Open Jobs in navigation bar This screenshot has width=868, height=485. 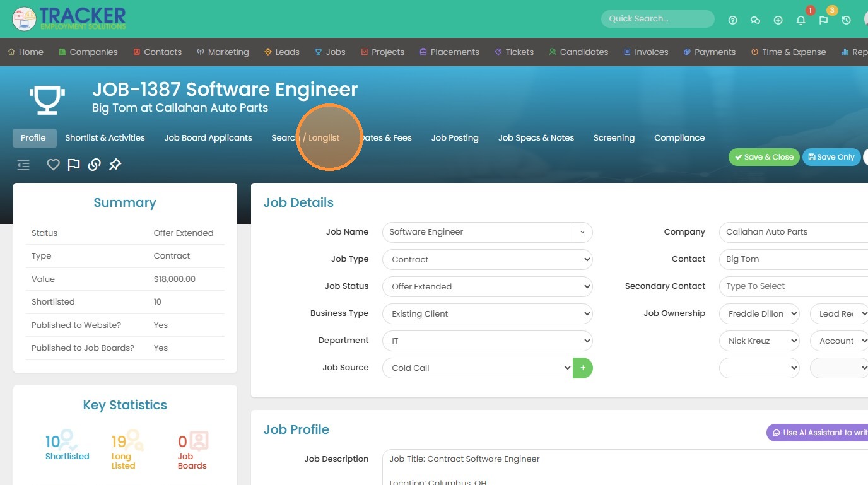(x=330, y=52)
